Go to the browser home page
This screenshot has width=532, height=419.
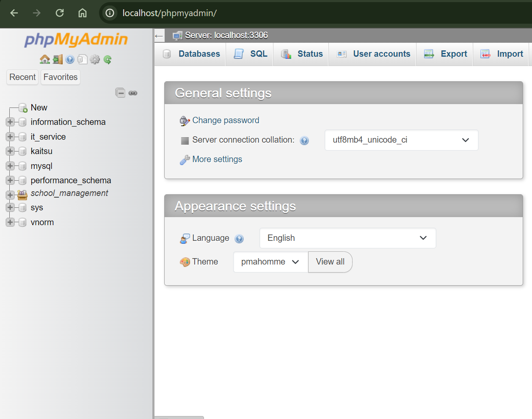[83, 13]
